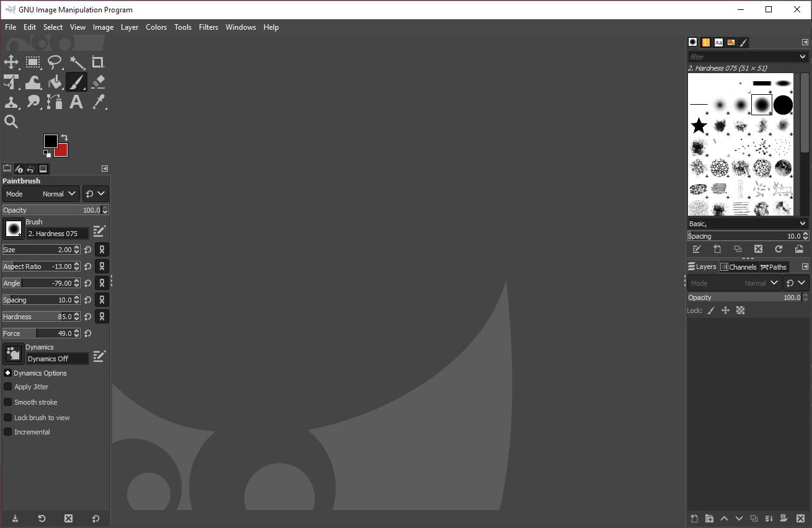Image resolution: width=812 pixels, height=528 pixels.
Task: Open Layers dock tab menu arrow
Action: coord(805,266)
